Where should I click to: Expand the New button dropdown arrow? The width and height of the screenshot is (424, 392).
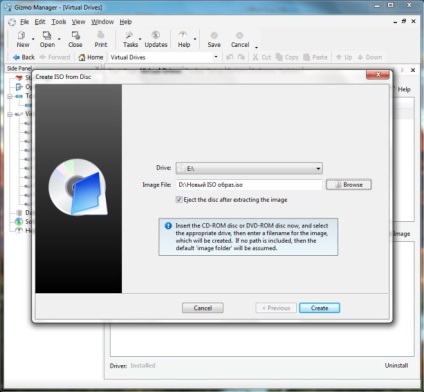(x=33, y=39)
